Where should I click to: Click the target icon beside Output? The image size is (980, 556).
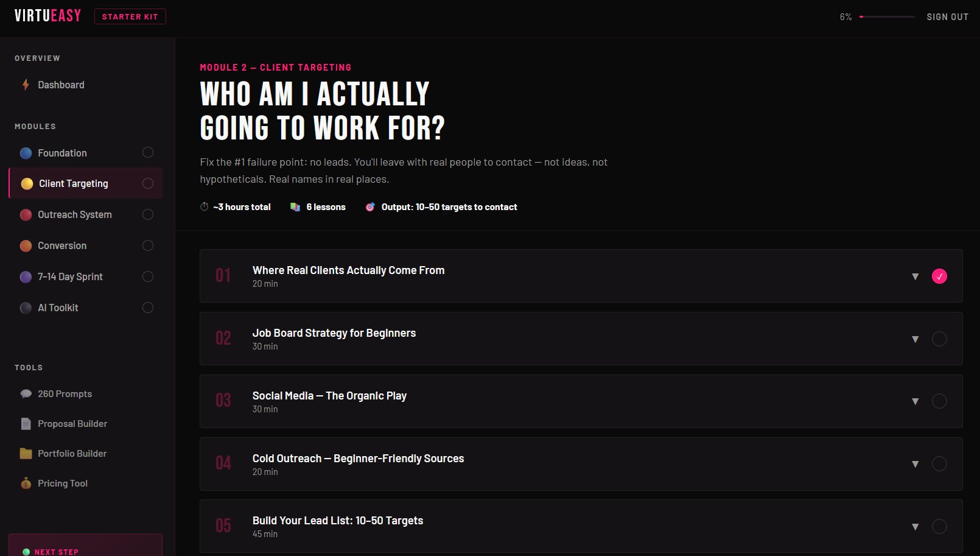[x=370, y=206]
